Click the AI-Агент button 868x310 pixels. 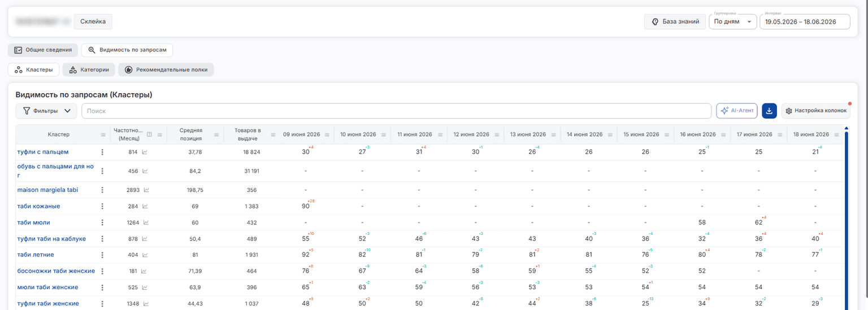[737, 111]
